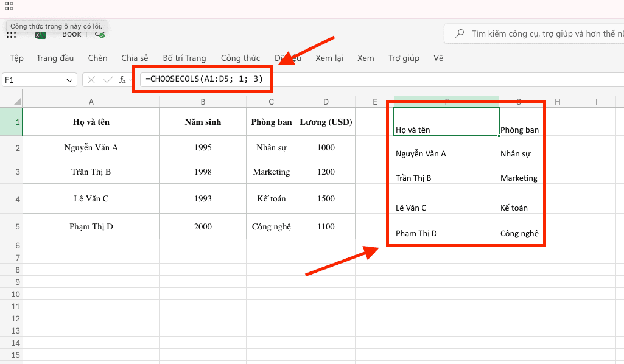The height and width of the screenshot is (364, 624).
Task: Select column A header
Action: [x=91, y=102]
